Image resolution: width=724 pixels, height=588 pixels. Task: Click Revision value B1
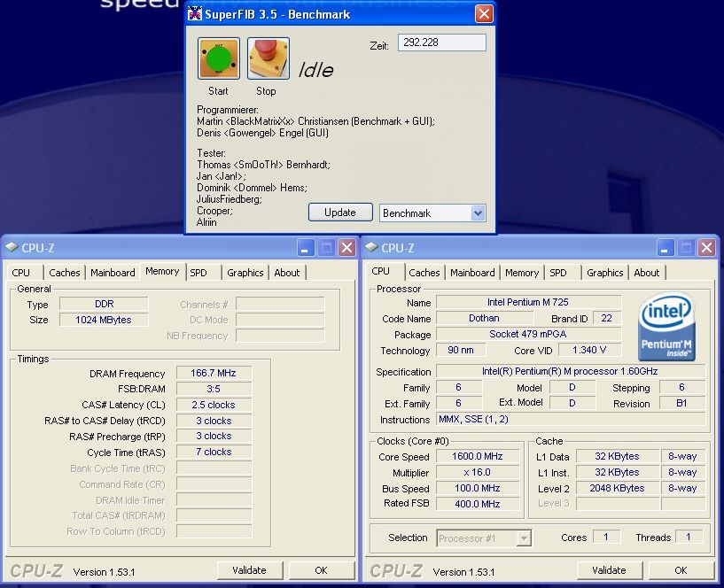682,403
